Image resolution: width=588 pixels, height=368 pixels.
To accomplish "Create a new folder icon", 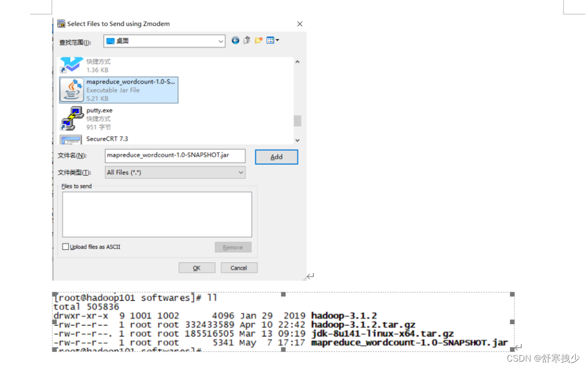I will click(x=258, y=40).
